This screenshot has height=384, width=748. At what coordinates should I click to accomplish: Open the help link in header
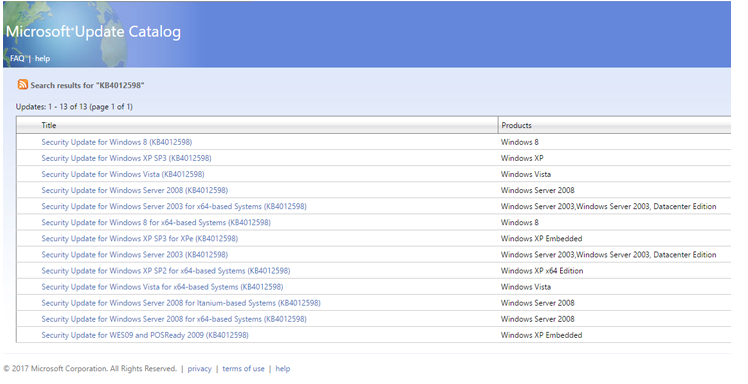[42, 58]
